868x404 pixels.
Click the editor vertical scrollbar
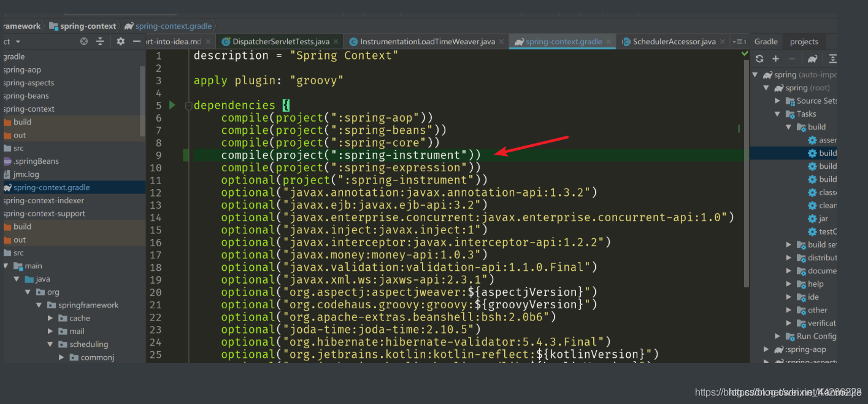tap(746, 172)
